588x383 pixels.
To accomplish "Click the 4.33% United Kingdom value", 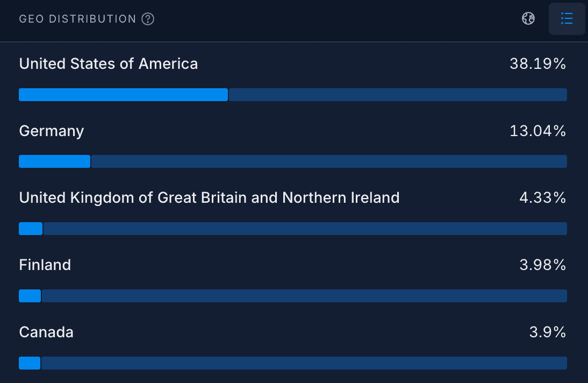I will tap(542, 198).
